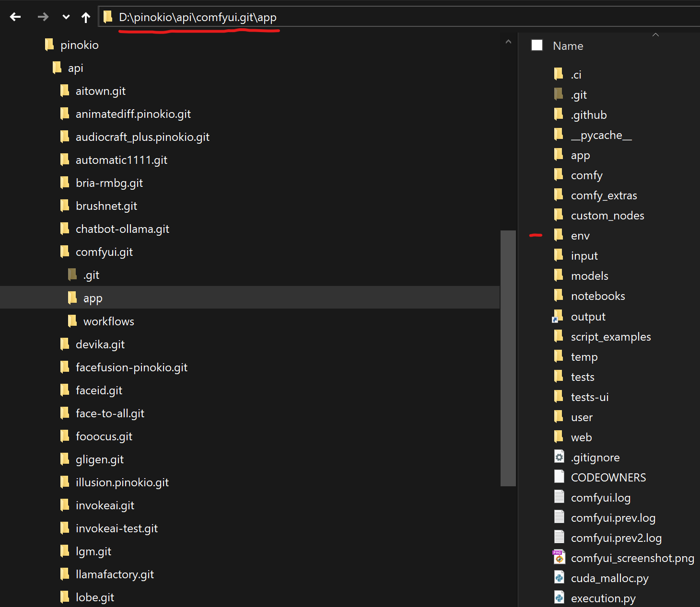Click the .gitignore gear file icon
700x607 pixels.
pyautogui.click(x=559, y=457)
